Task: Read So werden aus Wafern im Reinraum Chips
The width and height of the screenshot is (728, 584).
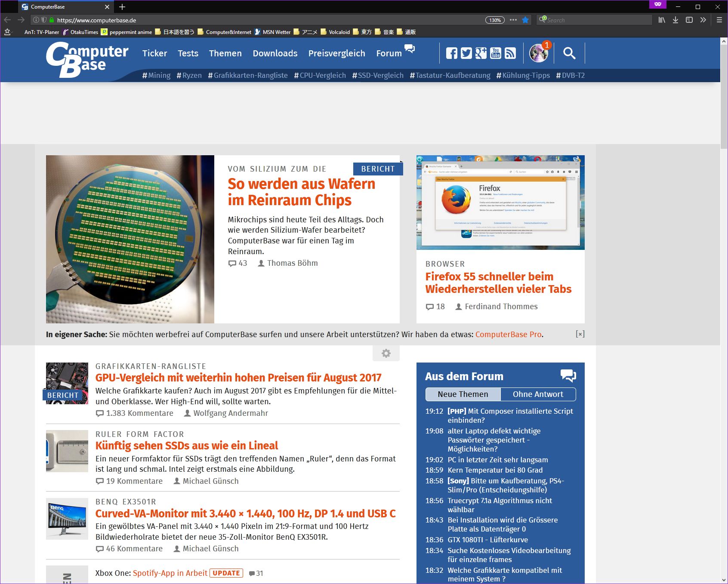Action: 302,192
